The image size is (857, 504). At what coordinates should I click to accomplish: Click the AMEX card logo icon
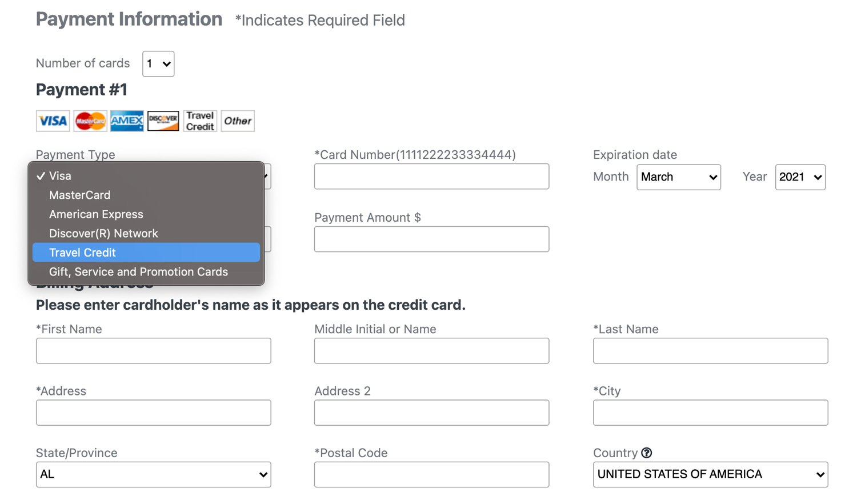pyautogui.click(x=127, y=121)
